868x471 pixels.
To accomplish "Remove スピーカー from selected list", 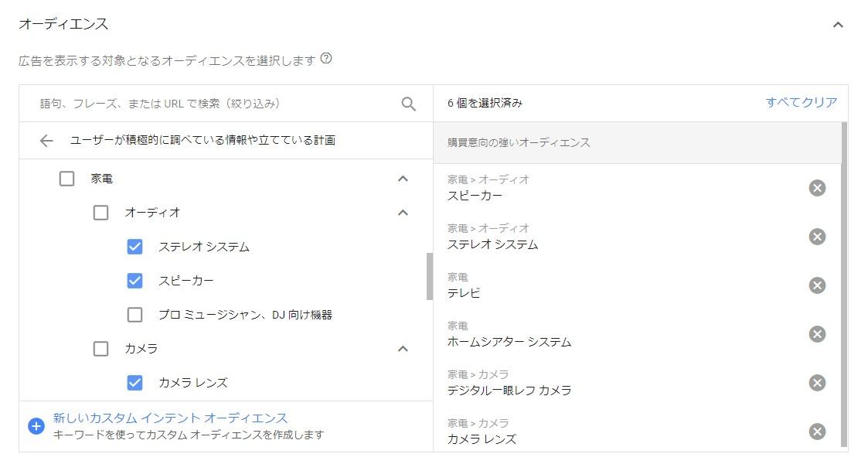I will click(x=817, y=188).
